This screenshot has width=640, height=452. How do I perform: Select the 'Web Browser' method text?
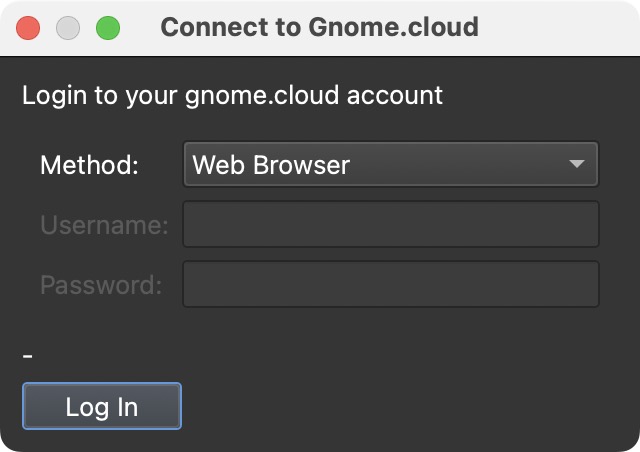(x=271, y=165)
